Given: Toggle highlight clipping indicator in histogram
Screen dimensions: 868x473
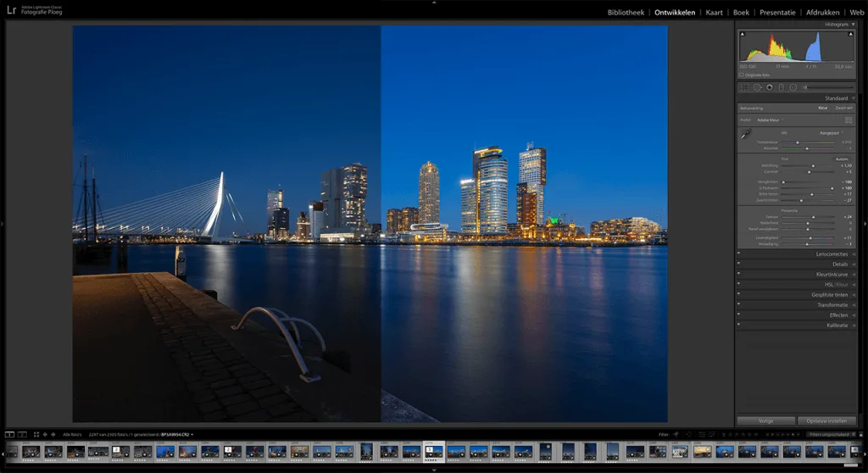Looking at the screenshot, I should coord(851,35).
